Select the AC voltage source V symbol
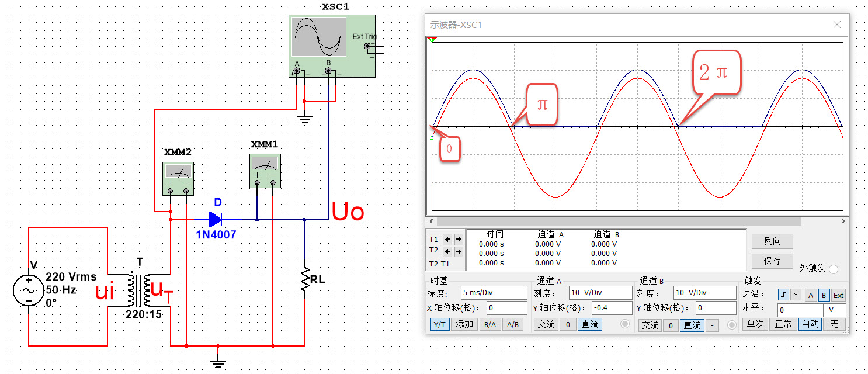Viewport: 868px width, 374px height. 28,291
